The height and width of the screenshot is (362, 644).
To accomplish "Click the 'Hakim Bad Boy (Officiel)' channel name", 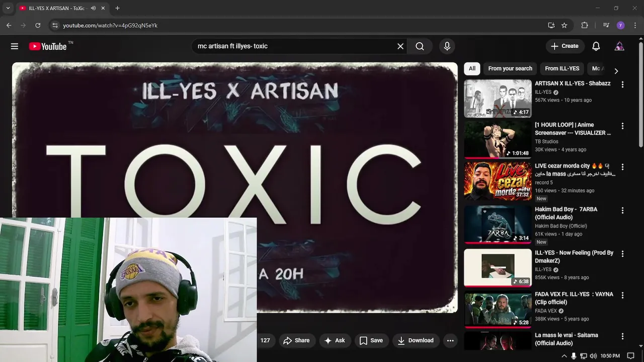I will click(561, 226).
